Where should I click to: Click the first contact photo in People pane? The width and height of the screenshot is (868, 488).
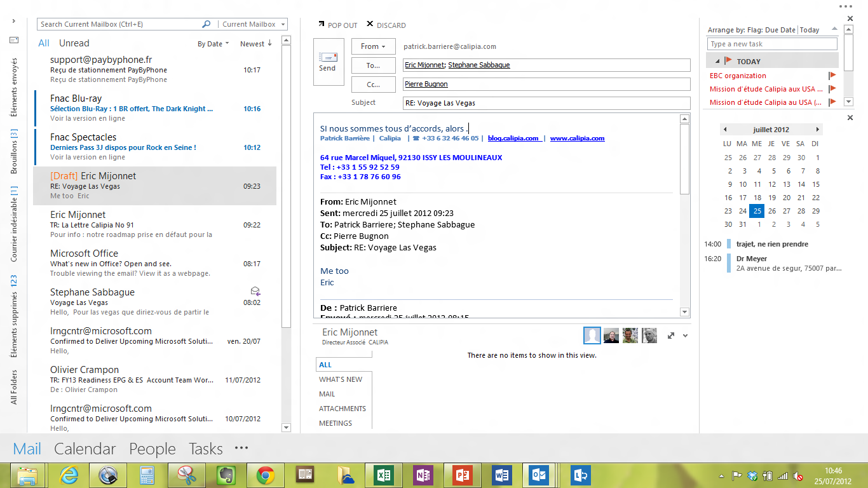point(592,335)
